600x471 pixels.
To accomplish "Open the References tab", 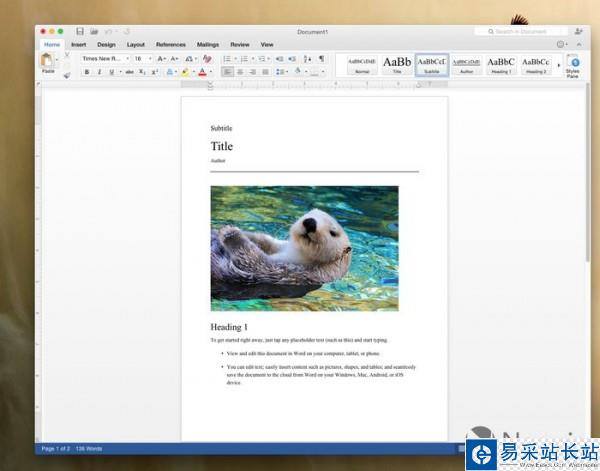I will [x=170, y=45].
